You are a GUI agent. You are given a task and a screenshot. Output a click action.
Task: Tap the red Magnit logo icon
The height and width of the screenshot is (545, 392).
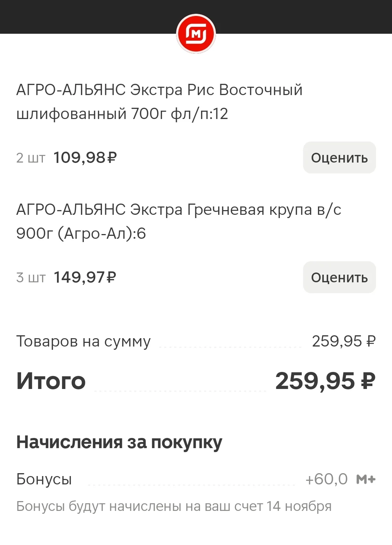click(196, 34)
